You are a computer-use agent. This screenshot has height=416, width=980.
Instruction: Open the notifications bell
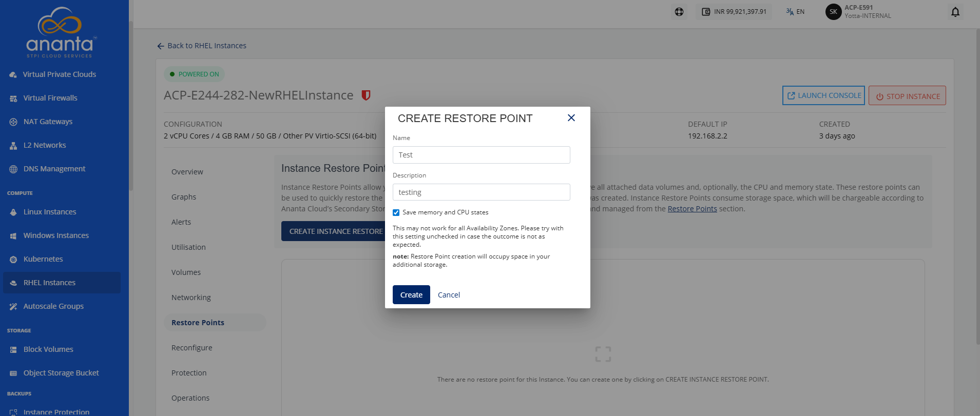[955, 12]
